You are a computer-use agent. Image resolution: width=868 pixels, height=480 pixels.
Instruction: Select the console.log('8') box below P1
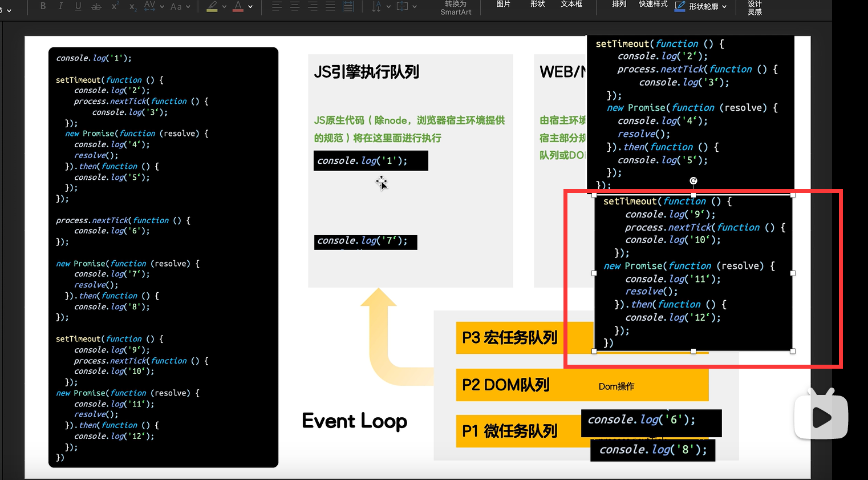coord(652,450)
